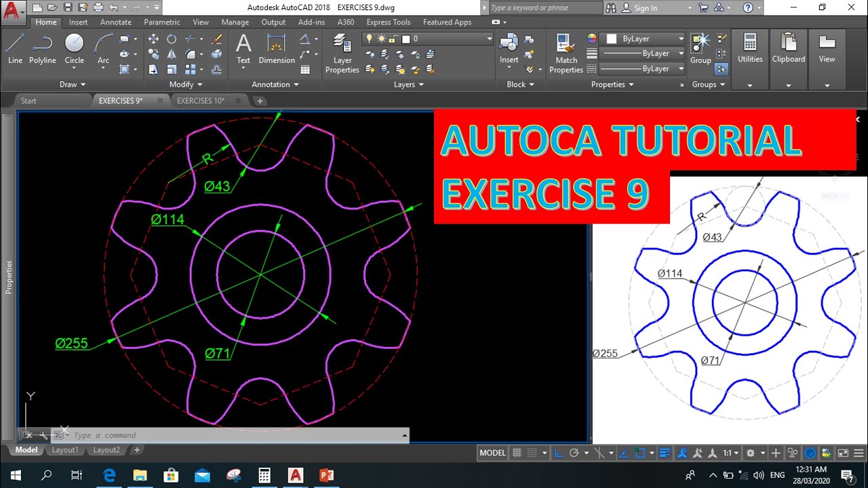Toggle Ortho mode in status bar
This screenshot has width=868, height=488.
559,453
